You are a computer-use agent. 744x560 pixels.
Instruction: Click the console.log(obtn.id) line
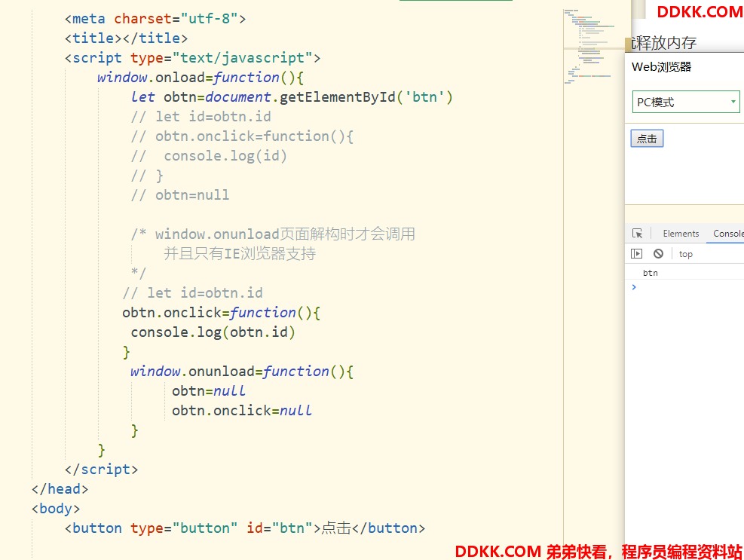(213, 332)
